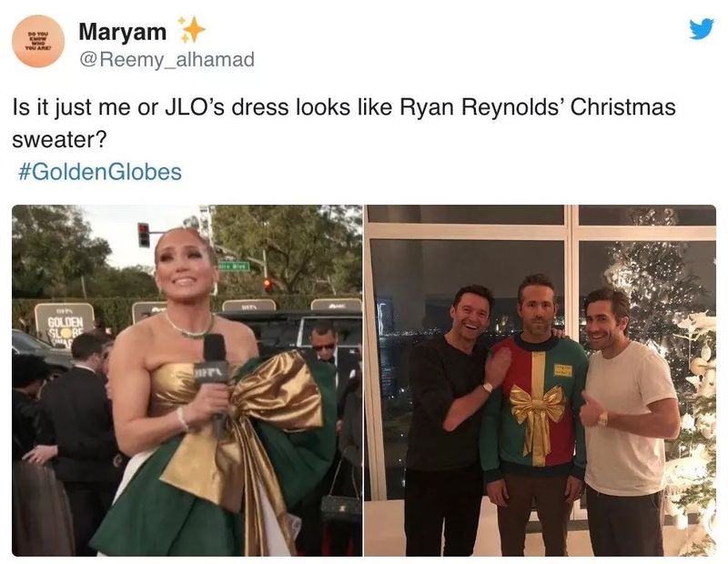Screen dimensions: 728x564
Task: Open Maryam's round profile avatar
Action: (x=38, y=41)
